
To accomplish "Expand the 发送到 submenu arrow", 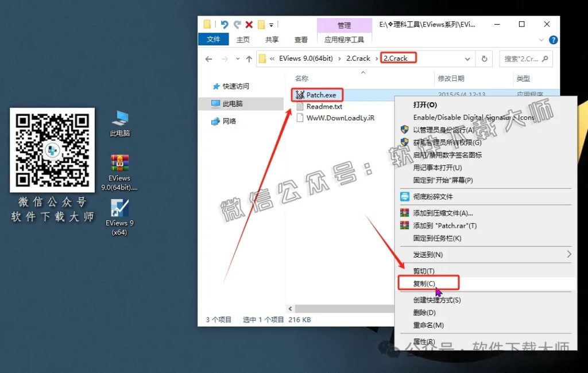I will pyautogui.click(x=568, y=254).
